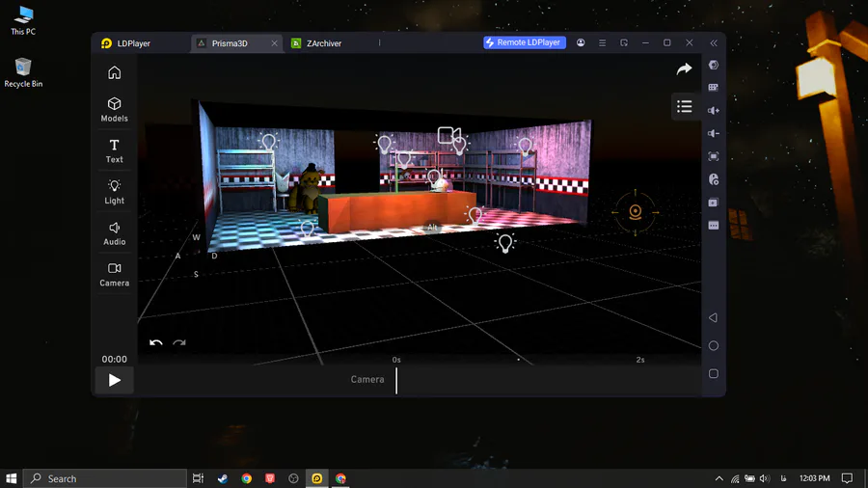The width and height of the screenshot is (868, 488).
Task: Increase LDPlayer volume
Action: [714, 111]
